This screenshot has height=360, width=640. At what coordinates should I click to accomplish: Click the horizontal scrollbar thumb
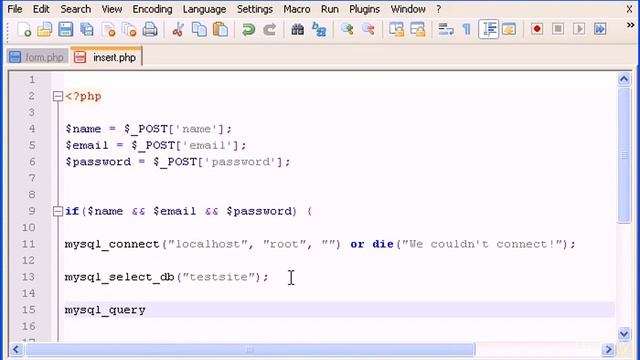(x=250, y=349)
